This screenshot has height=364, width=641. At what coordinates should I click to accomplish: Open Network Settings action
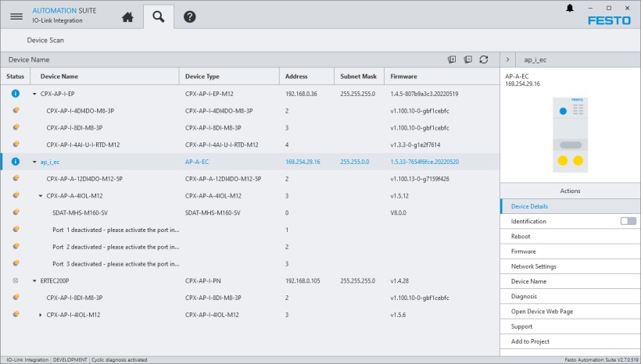pos(570,266)
